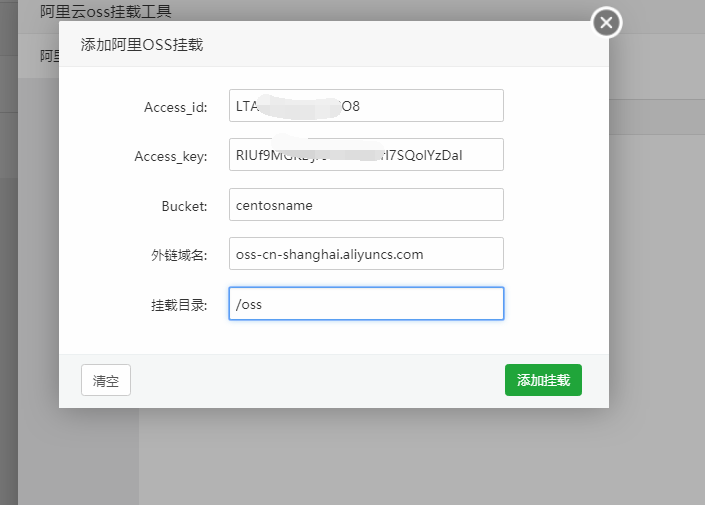Image resolution: width=705 pixels, height=505 pixels.
Task: Click the Access_key input field
Action: tap(366, 155)
